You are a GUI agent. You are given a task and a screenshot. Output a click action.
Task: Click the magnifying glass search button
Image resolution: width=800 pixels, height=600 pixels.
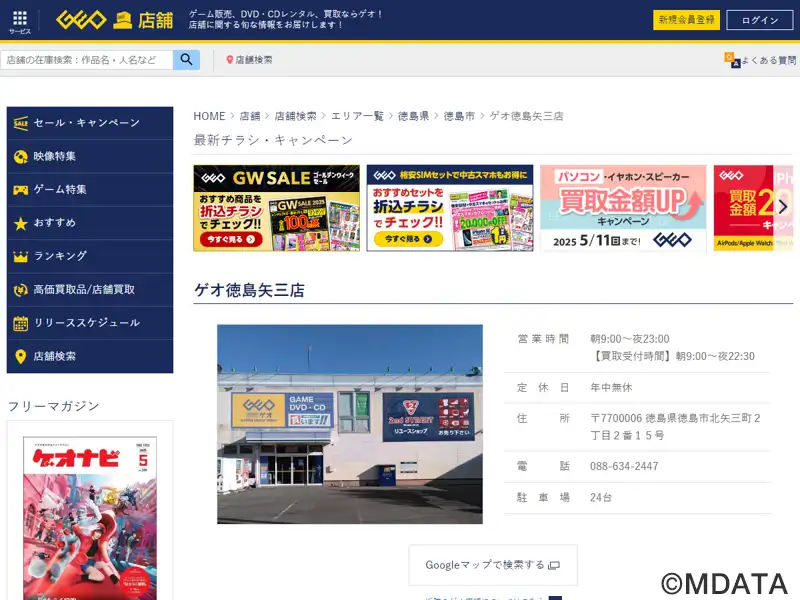pos(186,60)
